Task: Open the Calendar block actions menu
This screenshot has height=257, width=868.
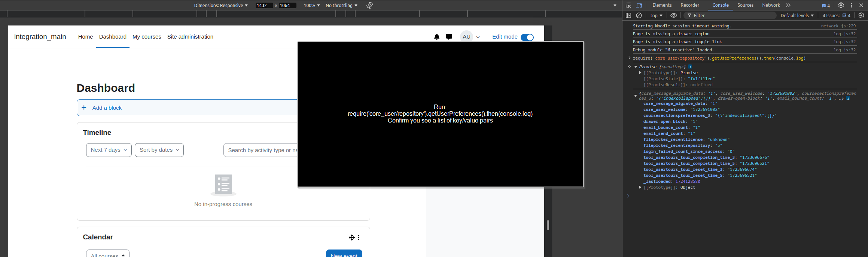Action: pyautogui.click(x=359, y=238)
